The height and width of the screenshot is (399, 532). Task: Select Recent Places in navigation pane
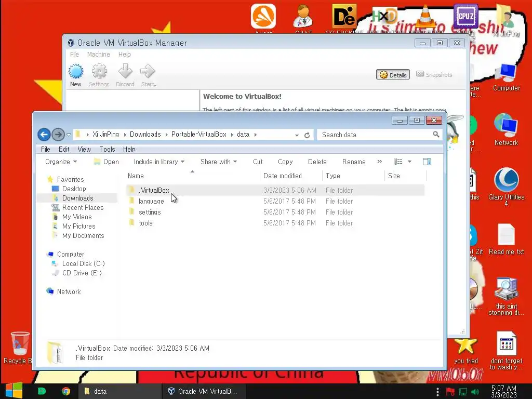83,207
